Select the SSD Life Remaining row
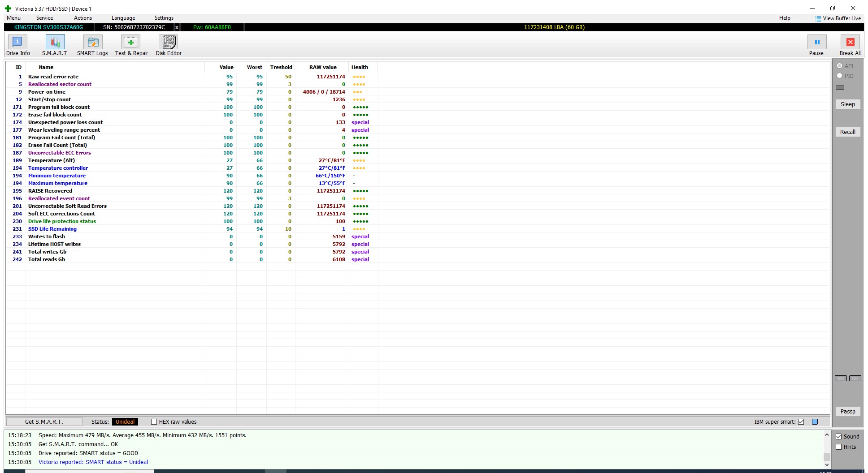Screen dimensions: 868x473 click(x=192, y=229)
